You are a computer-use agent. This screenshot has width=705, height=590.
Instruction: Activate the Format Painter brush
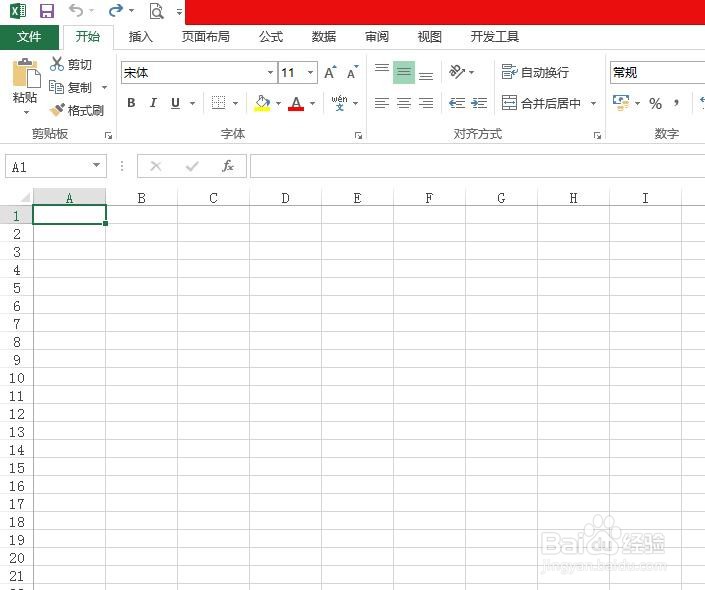(77, 110)
